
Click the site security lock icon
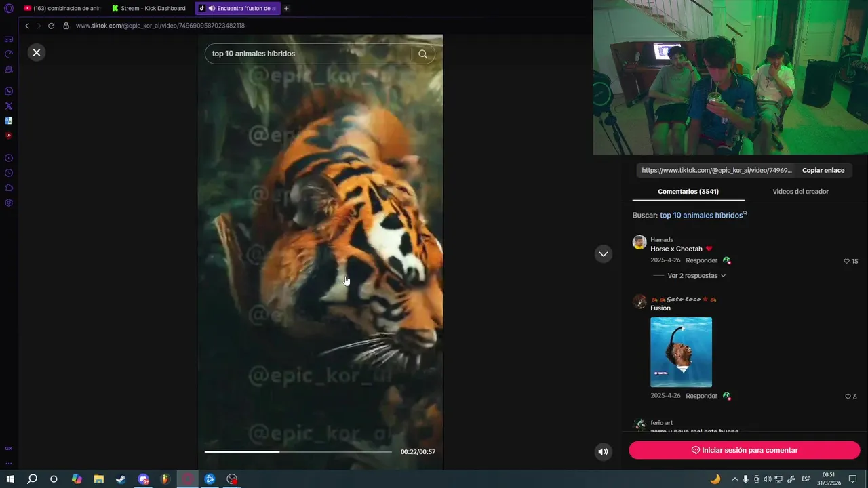[66, 26]
